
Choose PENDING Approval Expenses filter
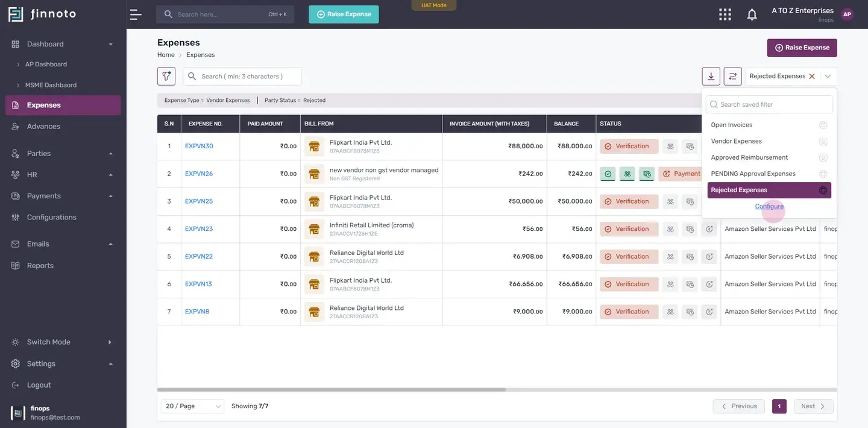click(x=769, y=174)
